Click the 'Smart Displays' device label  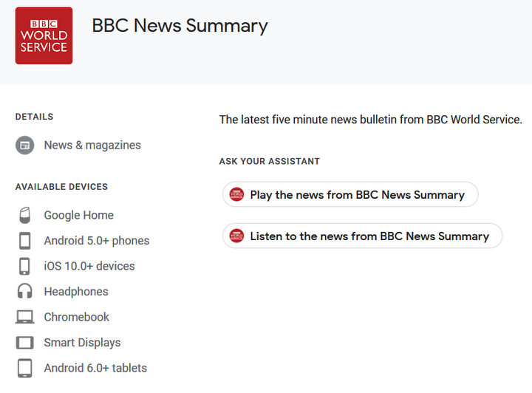click(x=82, y=343)
